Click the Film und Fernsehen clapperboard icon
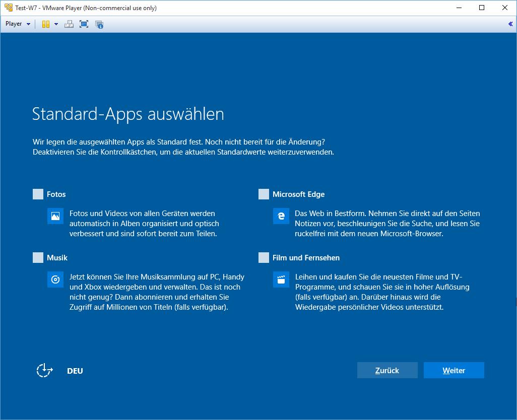The width and height of the screenshot is (517, 420). pyautogui.click(x=281, y=279)
